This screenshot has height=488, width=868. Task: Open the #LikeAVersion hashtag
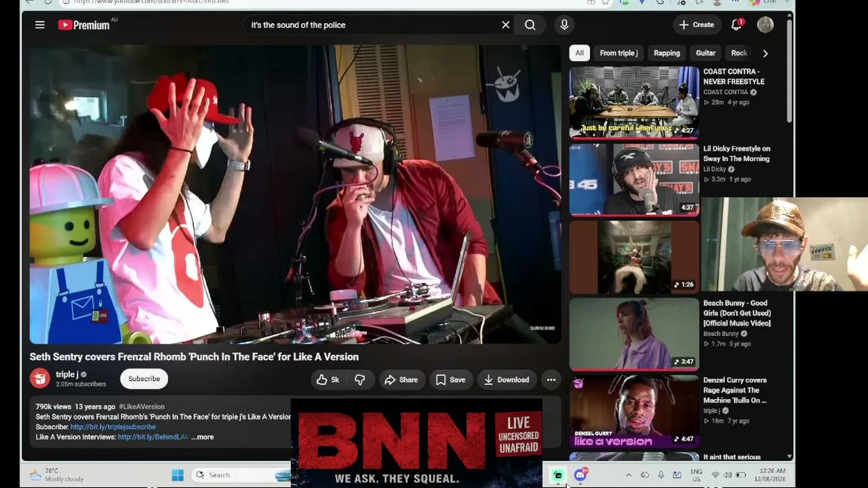point(142,407)
